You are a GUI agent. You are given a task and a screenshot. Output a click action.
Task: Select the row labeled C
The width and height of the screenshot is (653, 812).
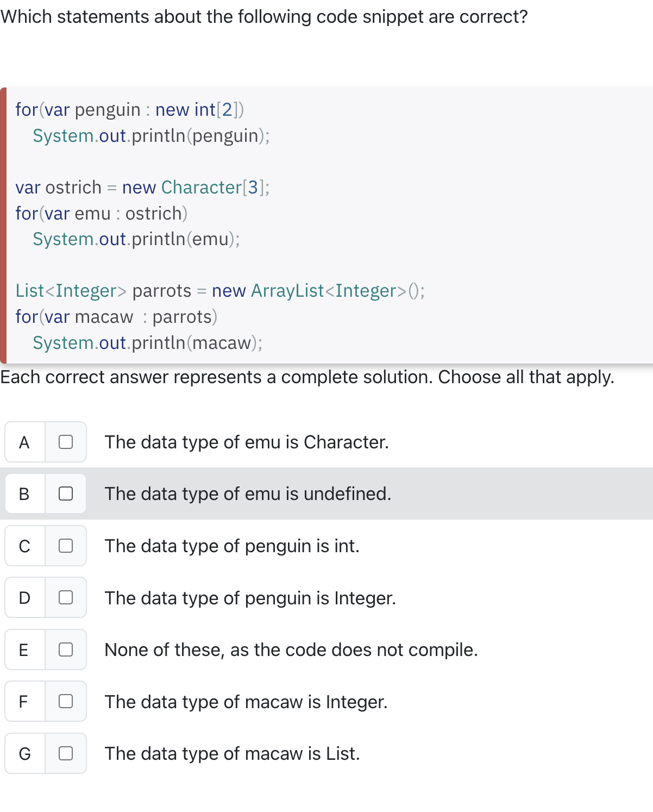(x=24, y=546)
